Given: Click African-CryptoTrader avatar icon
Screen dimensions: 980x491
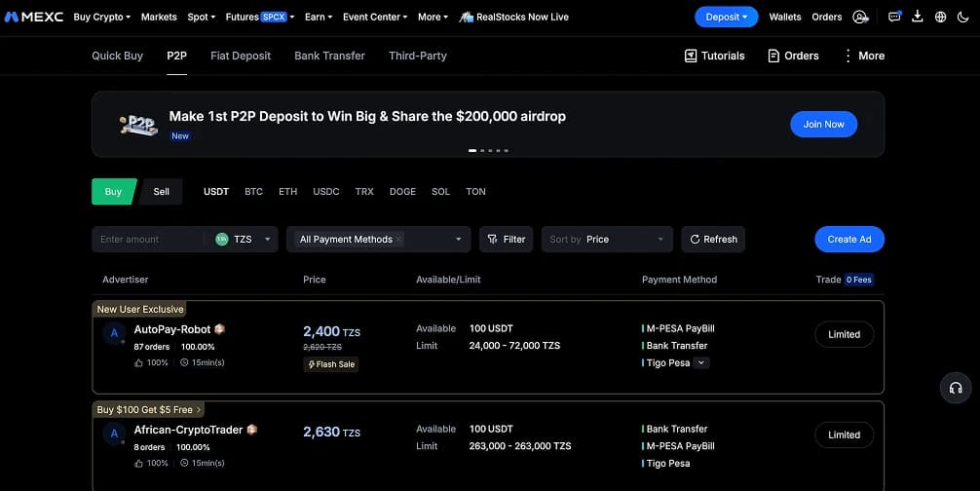Looking at the screenshot, I should (x=114, y=434).
